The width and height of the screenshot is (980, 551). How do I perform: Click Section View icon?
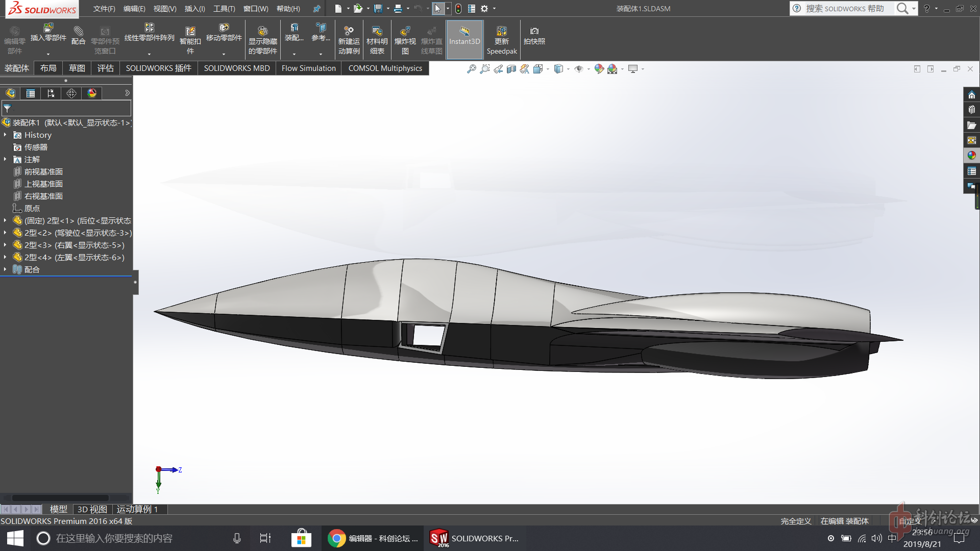point(511,69)
